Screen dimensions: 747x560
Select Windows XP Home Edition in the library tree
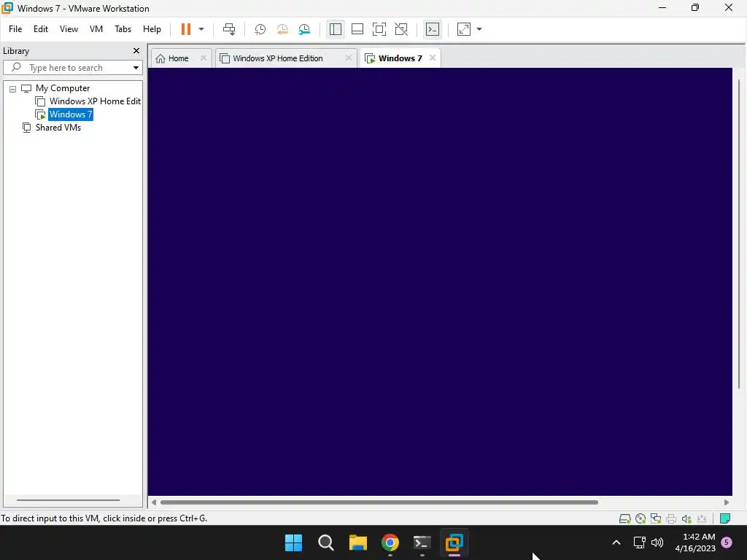pyautogui.click(x=95, y=101)
